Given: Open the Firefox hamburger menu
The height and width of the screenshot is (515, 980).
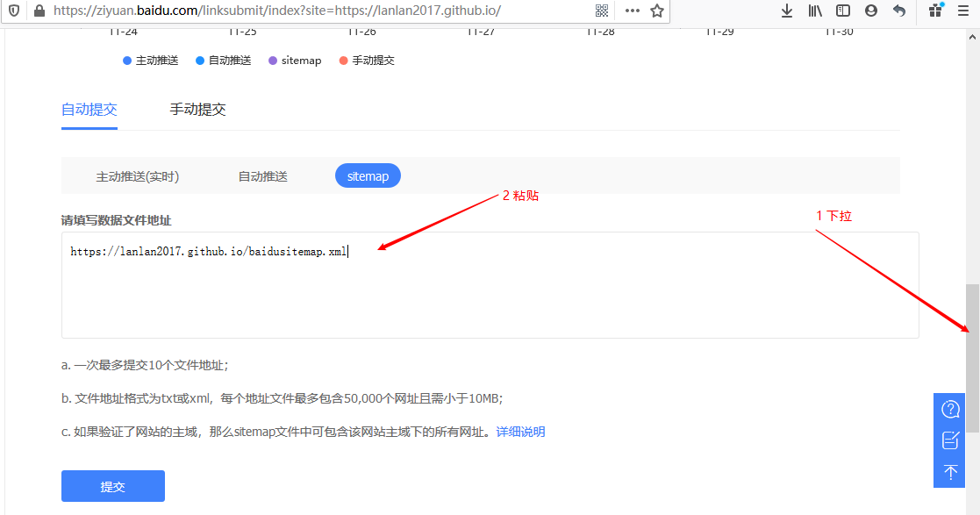Looking at the screenshot, I should click(x=963, y=11).
